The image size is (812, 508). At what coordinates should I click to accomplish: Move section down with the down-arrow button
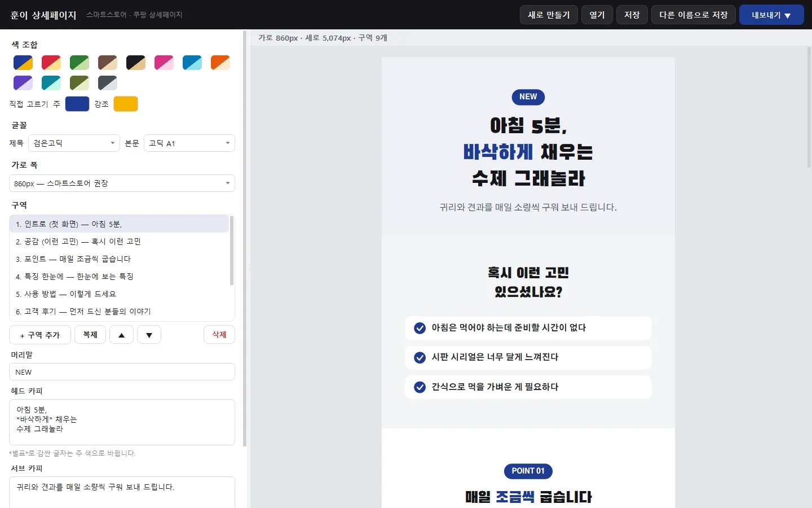coord(149,335)
